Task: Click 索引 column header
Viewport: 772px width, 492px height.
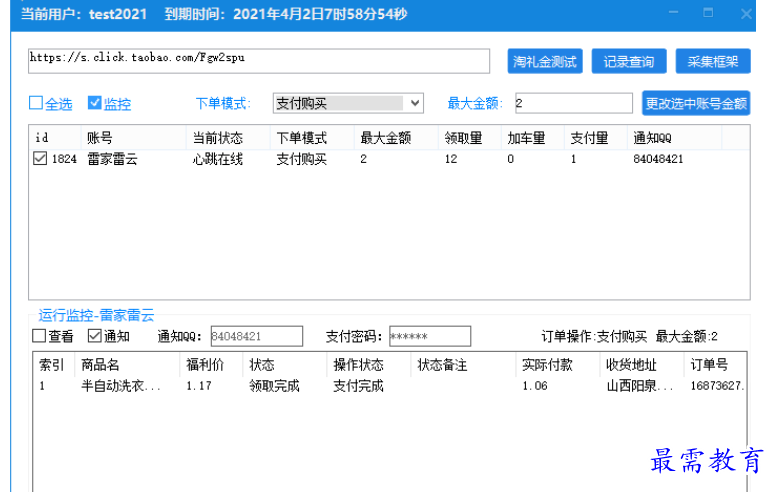Action: coord(54,365)
